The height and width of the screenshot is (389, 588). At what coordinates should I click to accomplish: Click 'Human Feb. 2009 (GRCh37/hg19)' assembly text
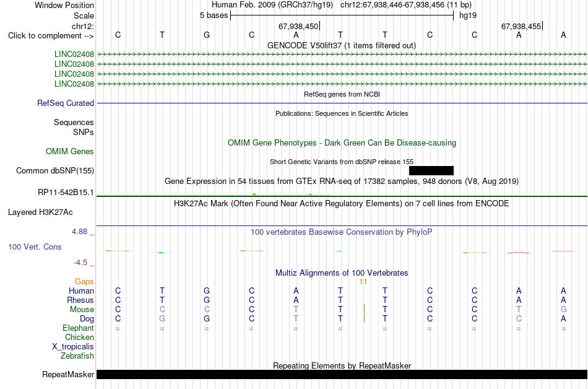pyautogui.click(x=272, y=5)
